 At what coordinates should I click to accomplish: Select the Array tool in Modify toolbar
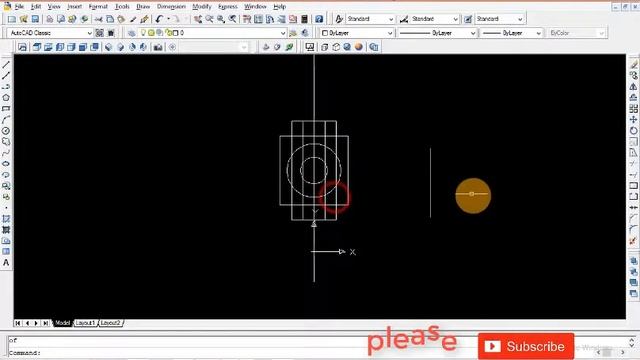[x=633, y=109]
